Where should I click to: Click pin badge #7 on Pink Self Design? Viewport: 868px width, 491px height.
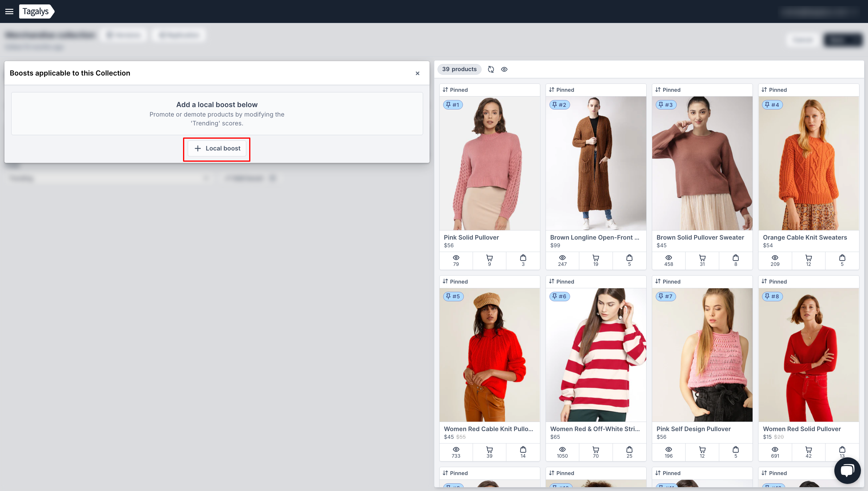pyautogui.click(x=665, y=297)
